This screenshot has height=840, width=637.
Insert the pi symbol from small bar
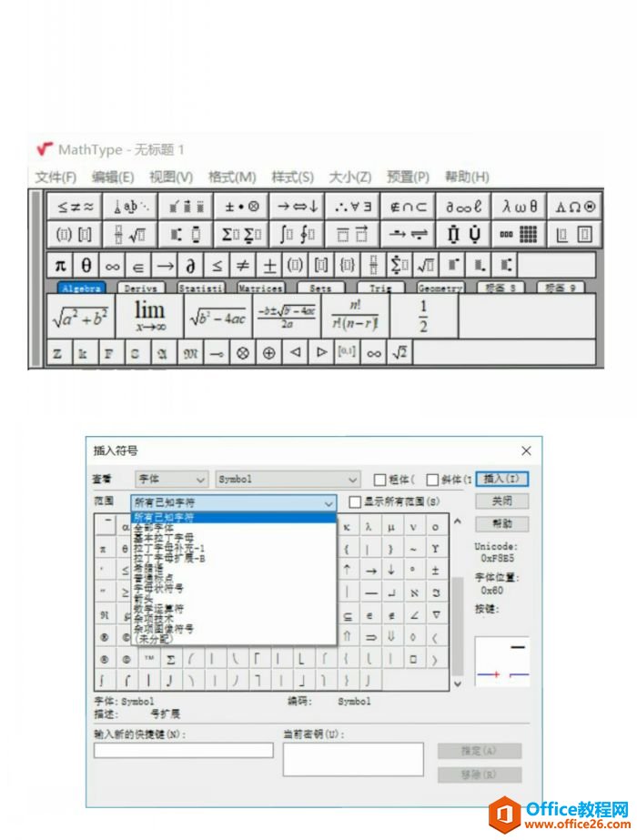60,265
